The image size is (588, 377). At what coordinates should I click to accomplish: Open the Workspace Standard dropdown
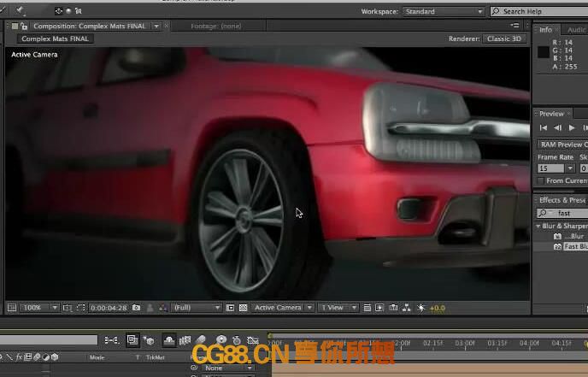(x=444, y=12)
